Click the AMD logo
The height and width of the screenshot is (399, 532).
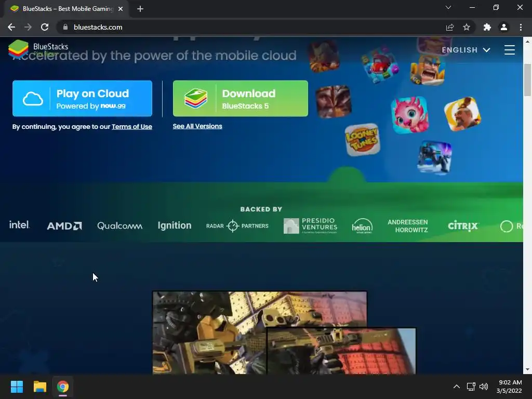coord(64,226)
